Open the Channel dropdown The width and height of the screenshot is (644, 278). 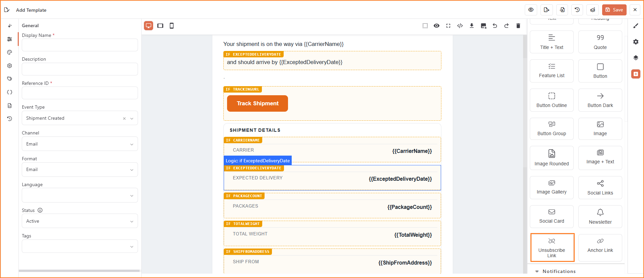[80, 144]
